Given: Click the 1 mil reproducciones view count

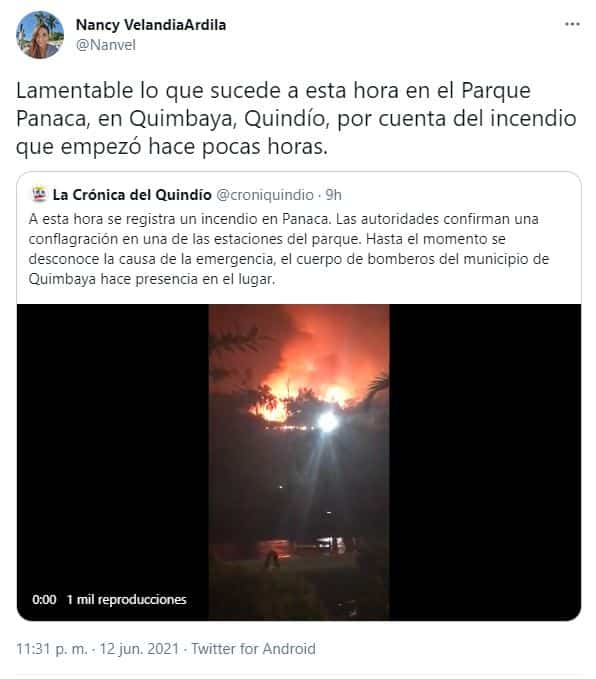Looking at the screenshot, I should coord(126,600).
